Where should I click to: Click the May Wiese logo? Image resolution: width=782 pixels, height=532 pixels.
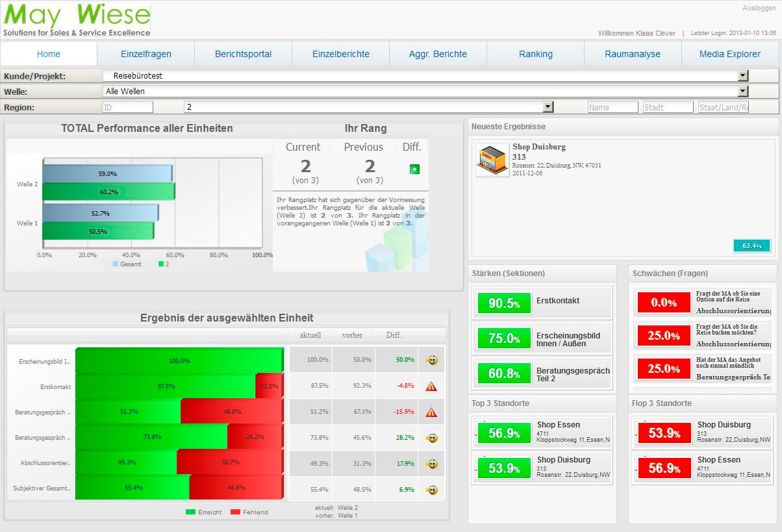click(x=77, y=20)
